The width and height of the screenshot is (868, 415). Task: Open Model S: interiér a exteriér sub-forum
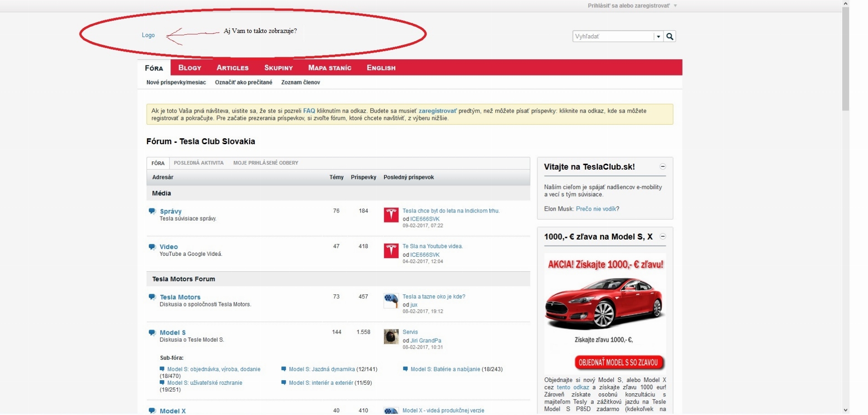click(x=321, y=383)
